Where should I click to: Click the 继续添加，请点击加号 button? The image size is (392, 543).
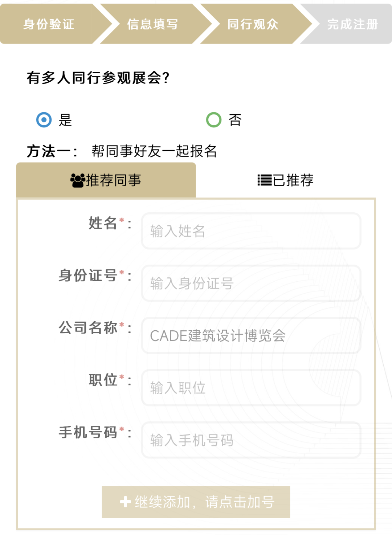196,502
